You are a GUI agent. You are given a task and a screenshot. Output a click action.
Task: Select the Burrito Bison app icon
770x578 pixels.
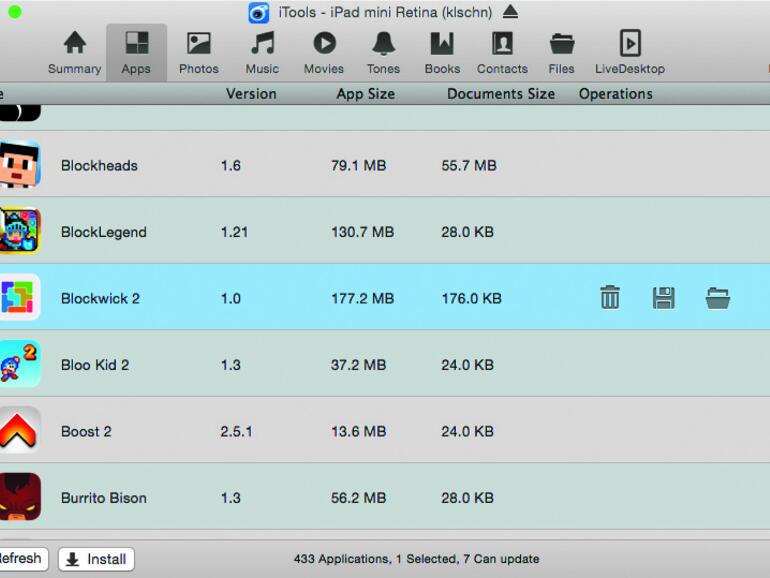pyautogui.click(x=20, y=496)
